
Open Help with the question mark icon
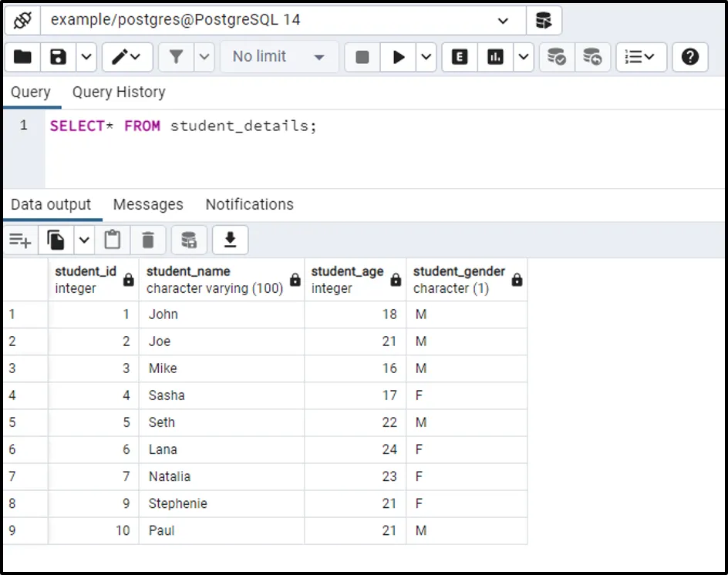click(x=690, y=57)
